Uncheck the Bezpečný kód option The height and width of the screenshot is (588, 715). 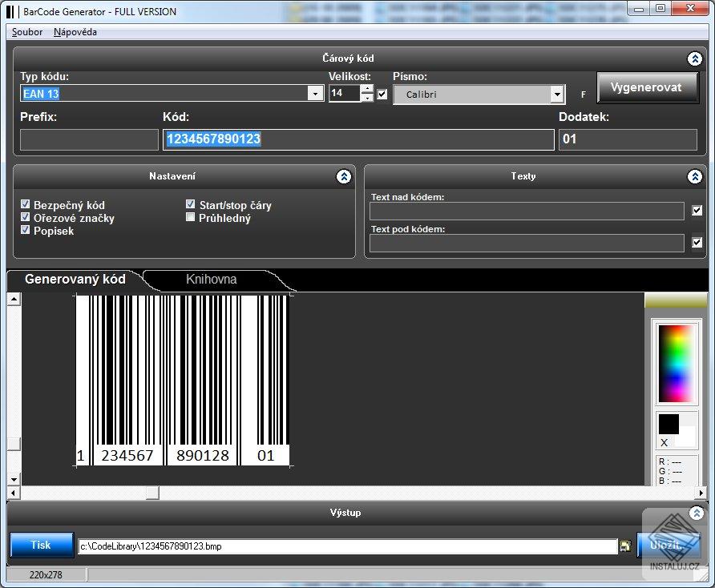point(26,203)
